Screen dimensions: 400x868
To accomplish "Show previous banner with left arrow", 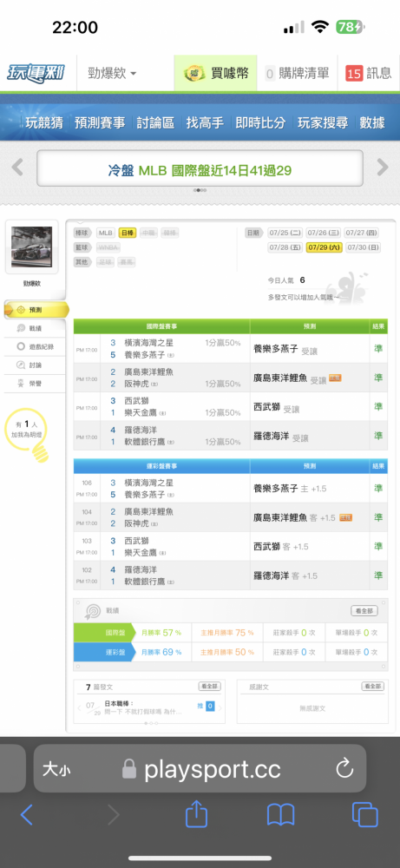I will 17,167.
